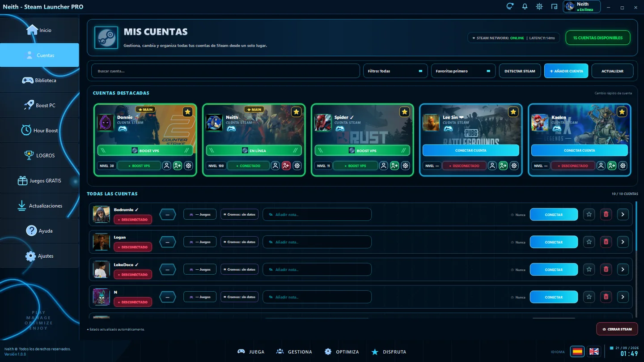Favorite the LokoDoco account star
The height and width of the screenshot is (362, 644).
tap(589, 269)
